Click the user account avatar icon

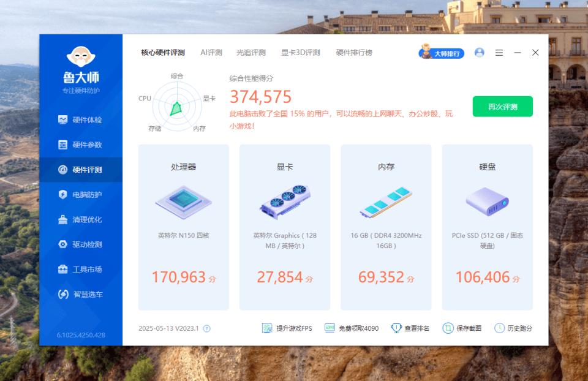(479, 53)
